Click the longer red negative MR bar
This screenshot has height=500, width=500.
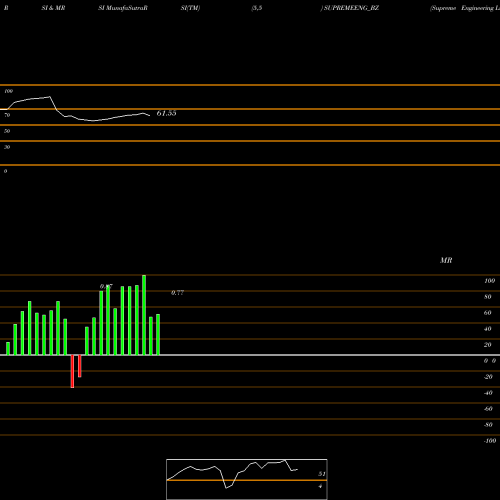(72, 371)
